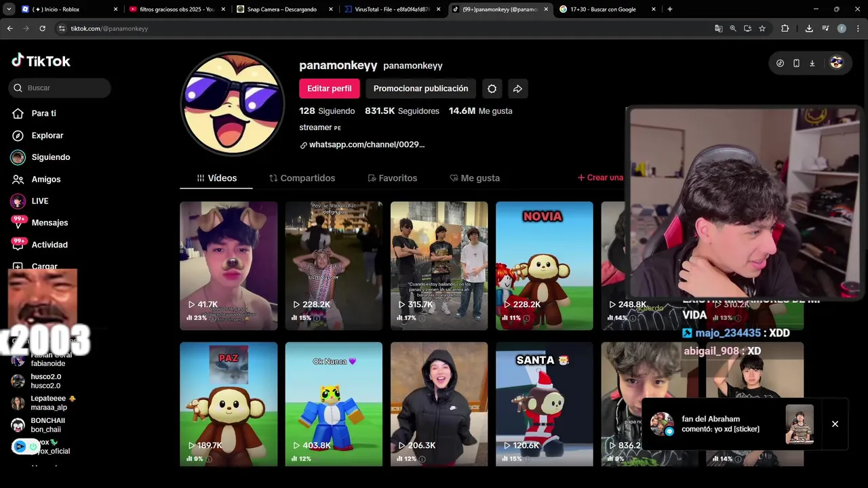The image size is (868, 488).
Task: Reload the page
Action: click(42, 28)
